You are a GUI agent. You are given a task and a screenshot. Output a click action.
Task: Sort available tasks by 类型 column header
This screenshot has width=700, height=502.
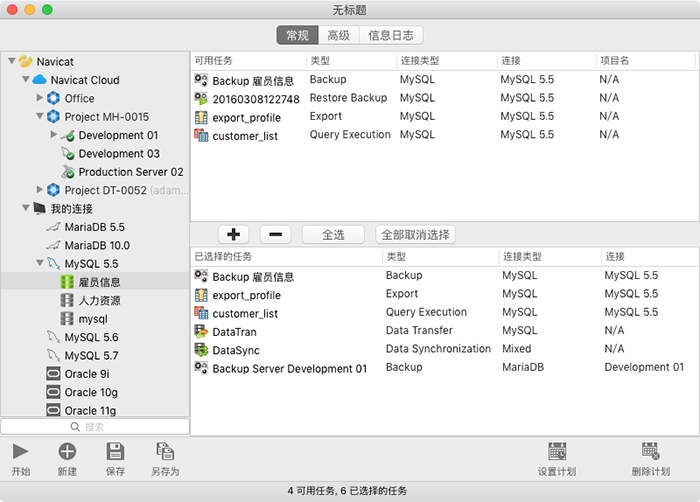[x=351, y=61]
